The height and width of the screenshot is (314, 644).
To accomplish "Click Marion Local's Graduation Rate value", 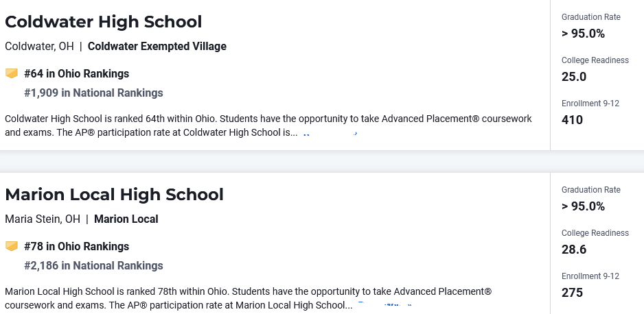I will pyautogui.click(x=583, y=206).
